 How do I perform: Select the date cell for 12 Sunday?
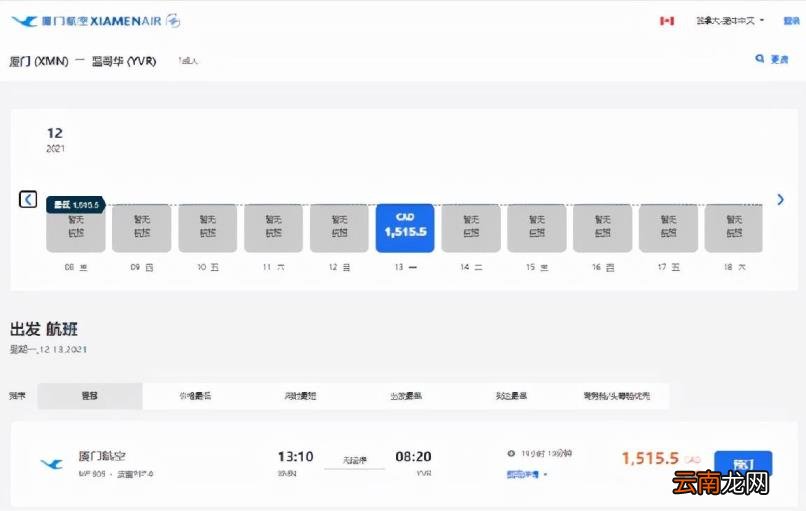click(339, 229)
